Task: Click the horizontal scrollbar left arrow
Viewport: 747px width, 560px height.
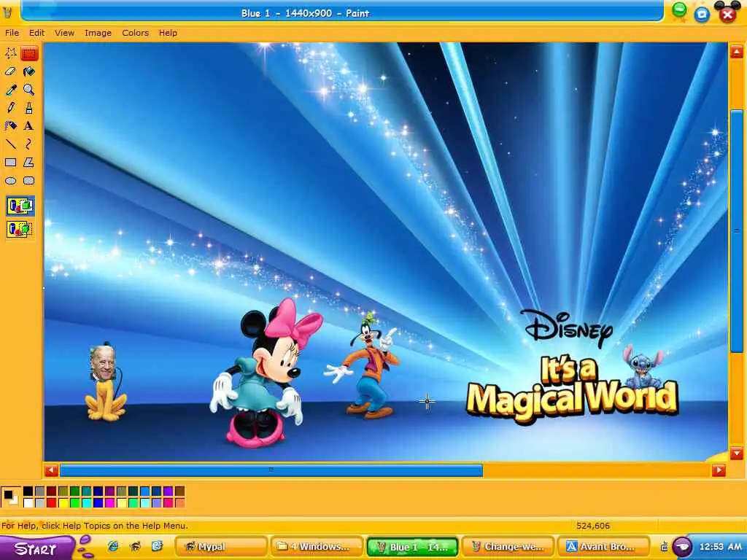Action: click(x=51, y=470)
